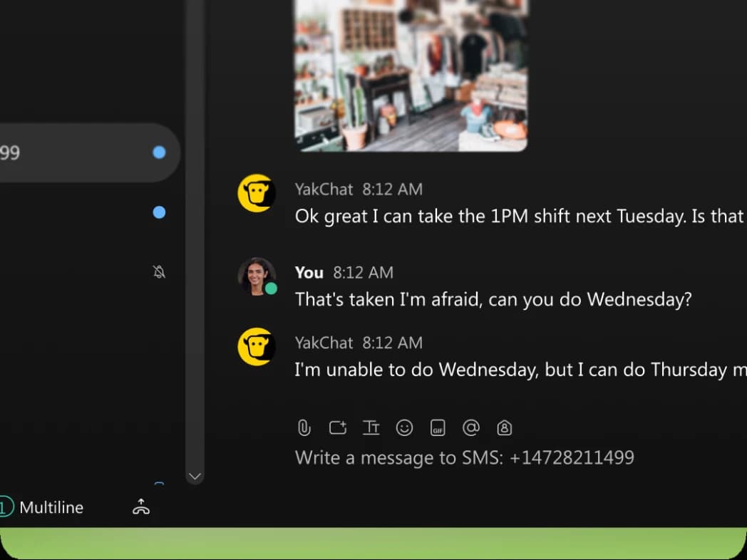Screen dimensions: 747x560
Task: Open the Multiline line selector
Action: pyautogui.click(x=42, y=507)
